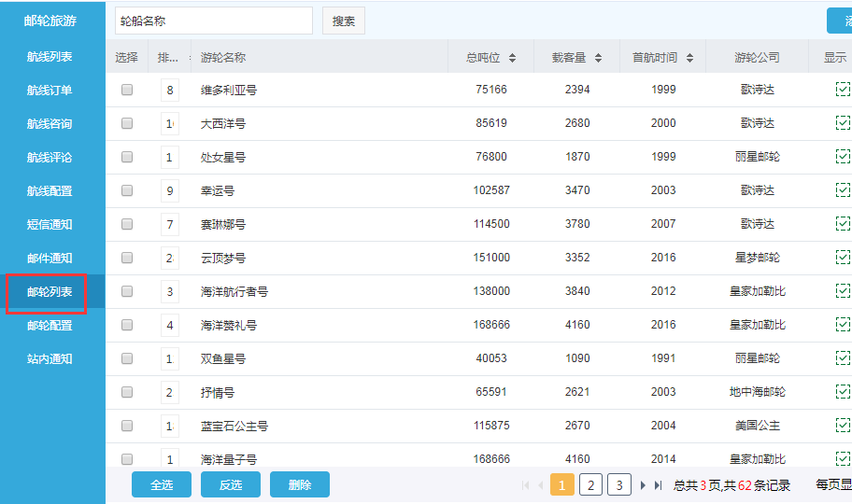Screen dimensions: 852x504
Task: Toggle display check icon for 双鱼星号
Action: click(843, 358)
